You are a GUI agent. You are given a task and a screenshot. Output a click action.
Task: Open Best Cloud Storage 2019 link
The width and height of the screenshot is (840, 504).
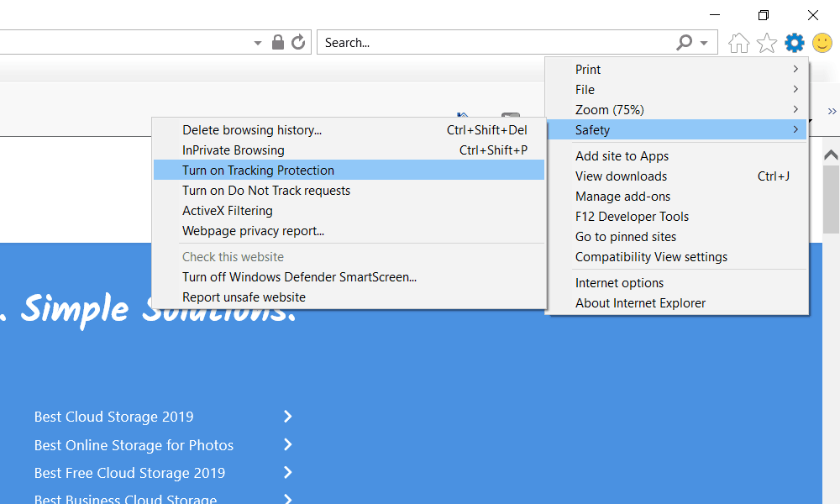click(113, 417)
